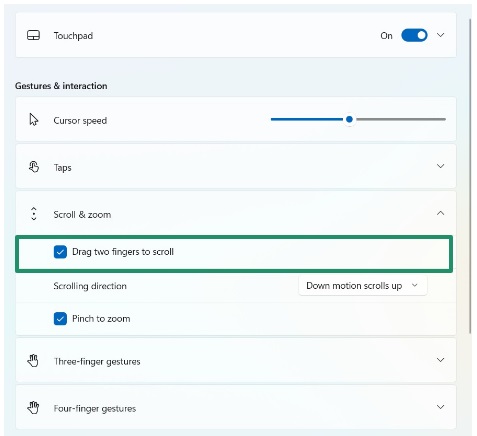Click the Three-finger gestures hand icon
Viewport: 477px width, 436px height.
(33, 361)
